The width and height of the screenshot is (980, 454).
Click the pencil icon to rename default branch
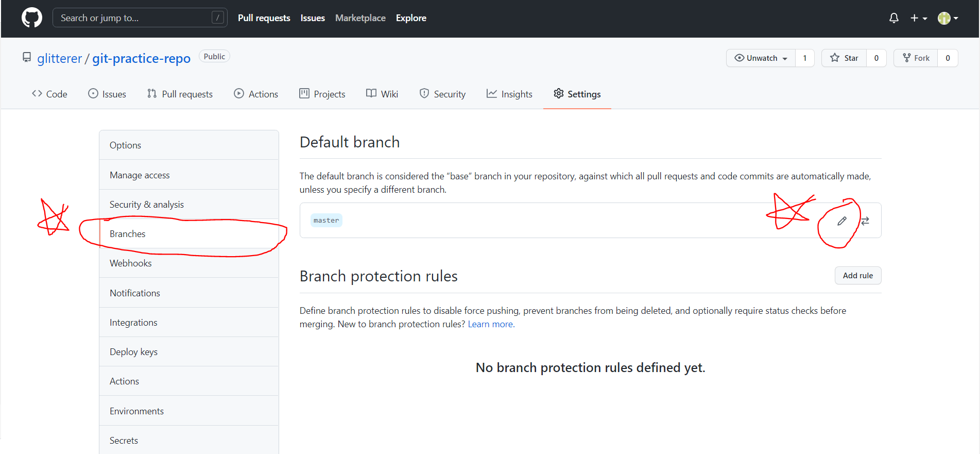coord(842,221)
